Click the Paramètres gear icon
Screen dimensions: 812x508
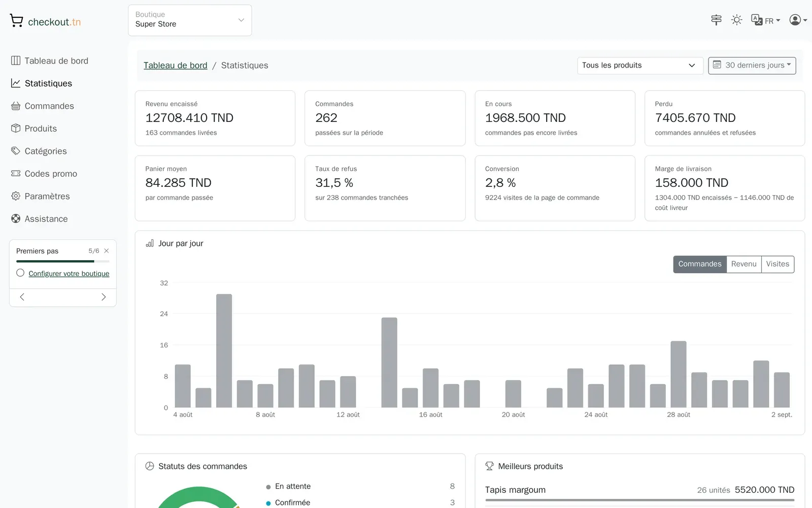(x=16, y=196)
